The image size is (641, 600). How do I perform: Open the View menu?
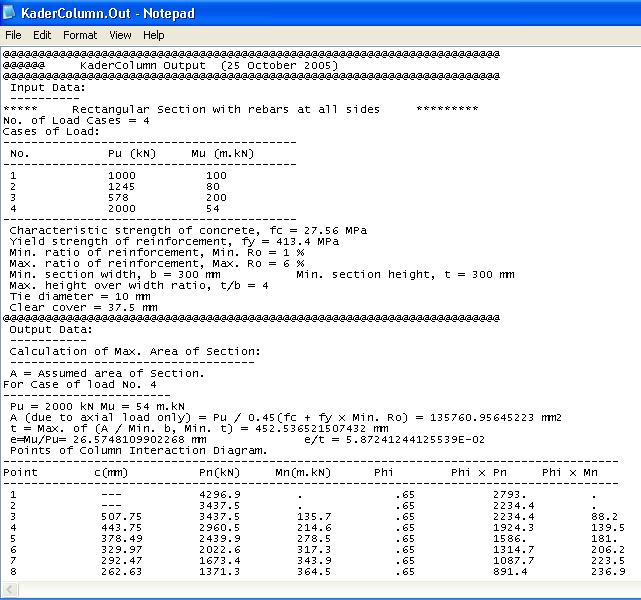pos(120,35)
